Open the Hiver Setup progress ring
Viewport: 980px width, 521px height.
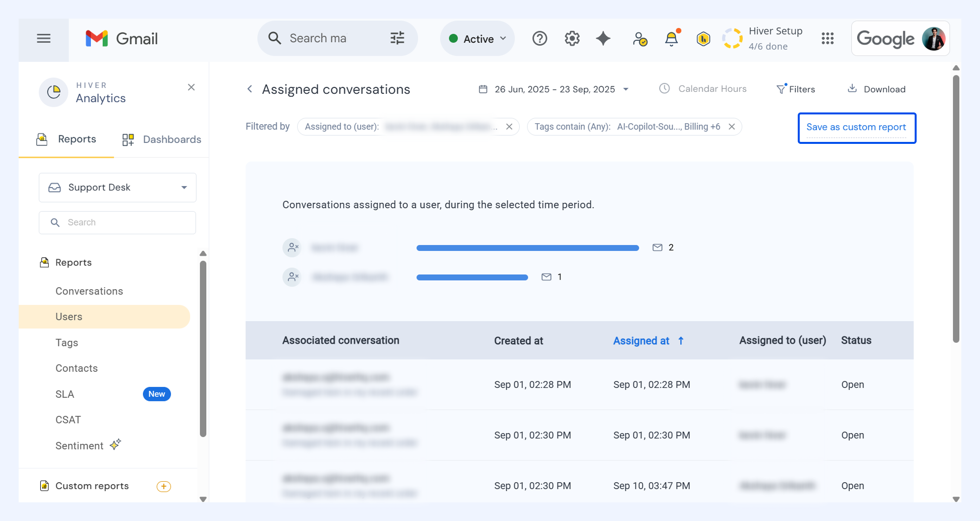pyautogui.click(x=732, y=38)
